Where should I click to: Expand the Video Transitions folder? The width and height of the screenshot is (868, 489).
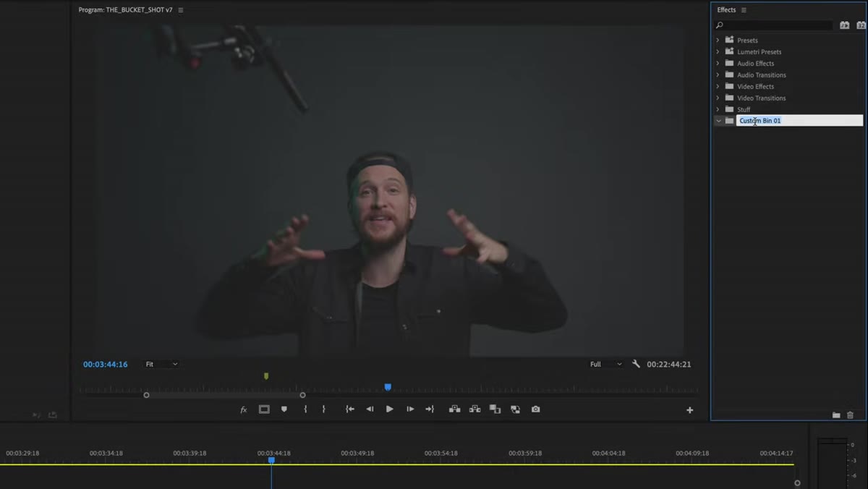pos(718,98)
